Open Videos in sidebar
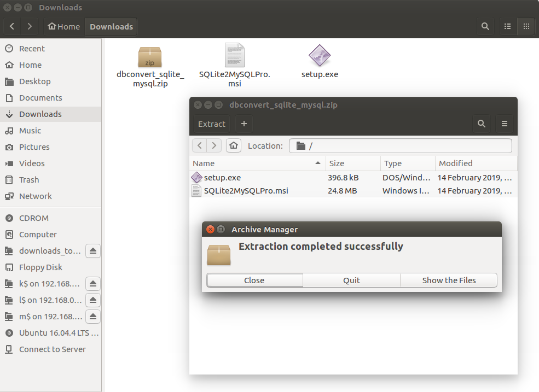 coord(50,163)
